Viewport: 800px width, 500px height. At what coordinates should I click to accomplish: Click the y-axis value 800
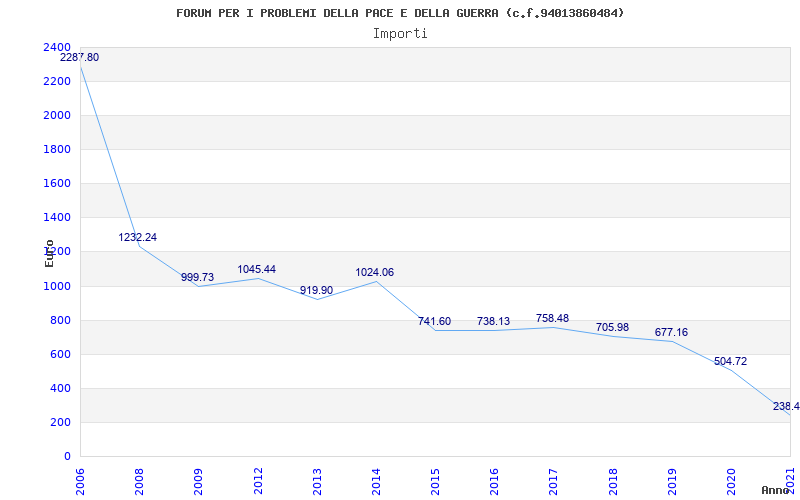click(x=61, y=320)
